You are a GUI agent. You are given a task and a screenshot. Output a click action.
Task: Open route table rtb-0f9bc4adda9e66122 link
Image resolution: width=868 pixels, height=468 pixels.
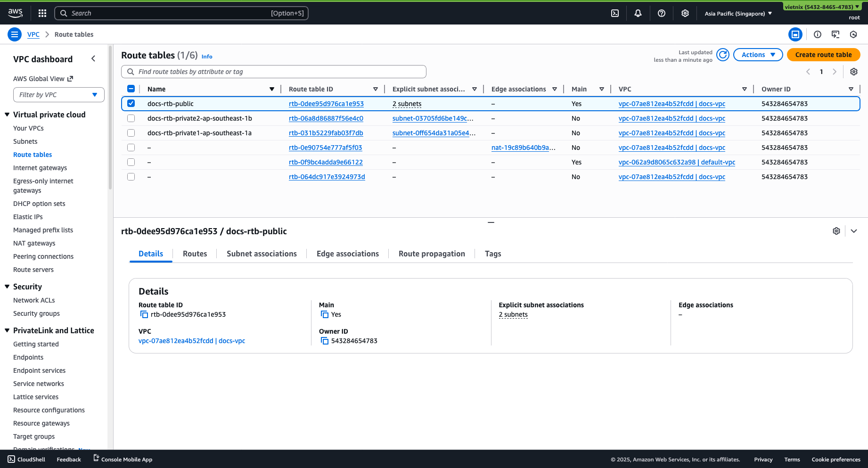[x=326, y=162]
